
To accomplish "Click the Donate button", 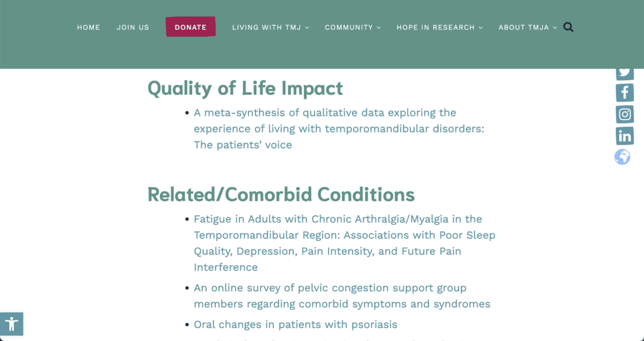I will click(190, 27).
